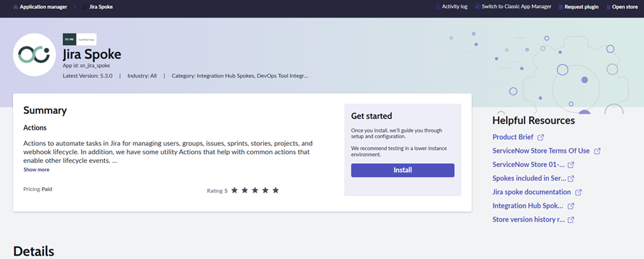This screenshot has height=259, width=644.
Task: Click the Pricing Paid label
Action: tap(38, 189)
